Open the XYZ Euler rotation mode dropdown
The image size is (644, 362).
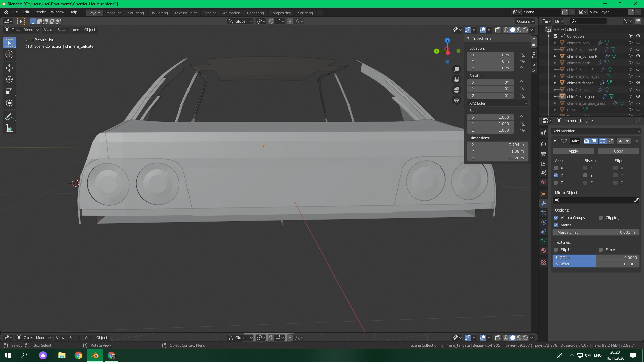coord(498,103)
